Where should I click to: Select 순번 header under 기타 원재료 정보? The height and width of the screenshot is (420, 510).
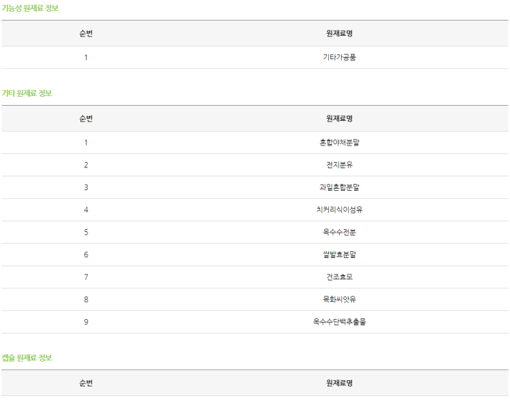click(86, 119)
